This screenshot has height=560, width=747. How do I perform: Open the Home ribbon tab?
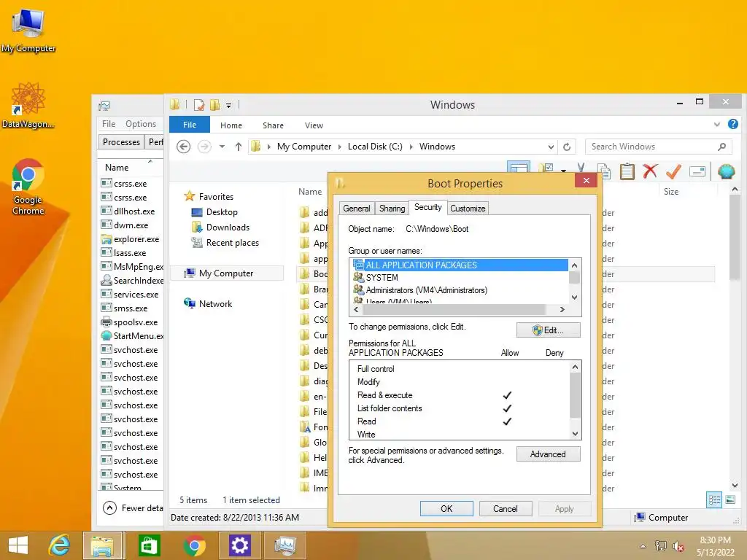coord(231,125)
